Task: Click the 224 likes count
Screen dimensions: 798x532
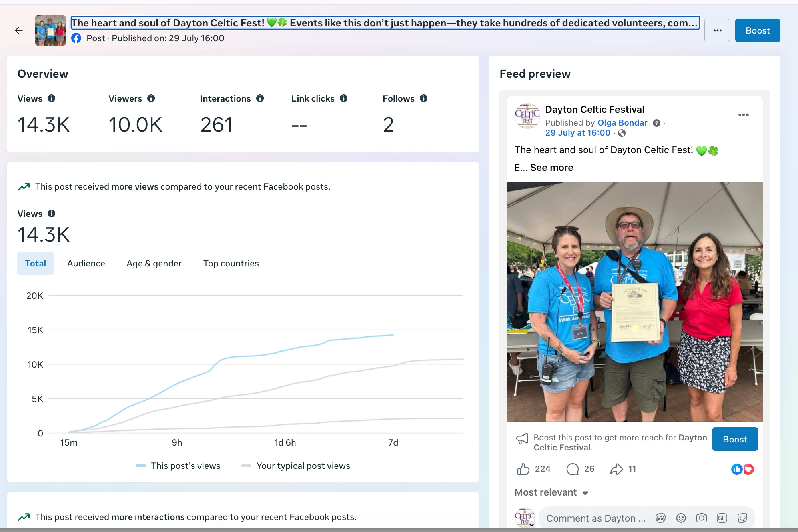Action: click(x=543, y=469)
